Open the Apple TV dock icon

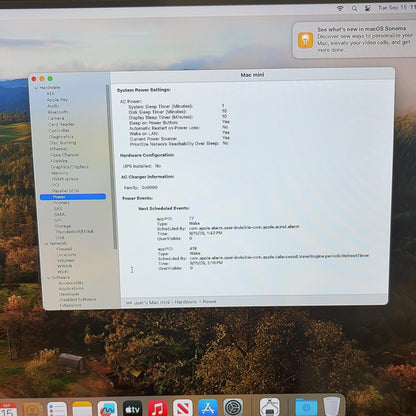[x=132, y=409]
